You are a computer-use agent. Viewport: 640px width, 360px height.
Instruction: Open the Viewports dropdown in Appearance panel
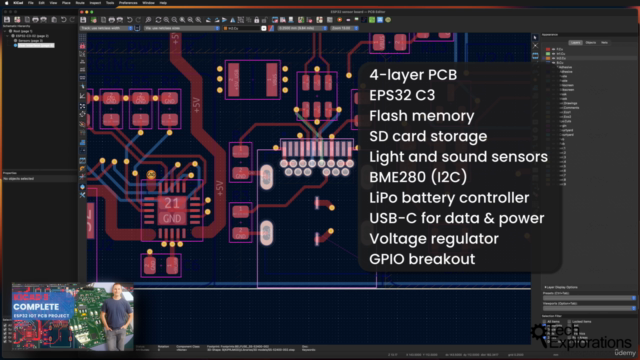pos(589,308)
